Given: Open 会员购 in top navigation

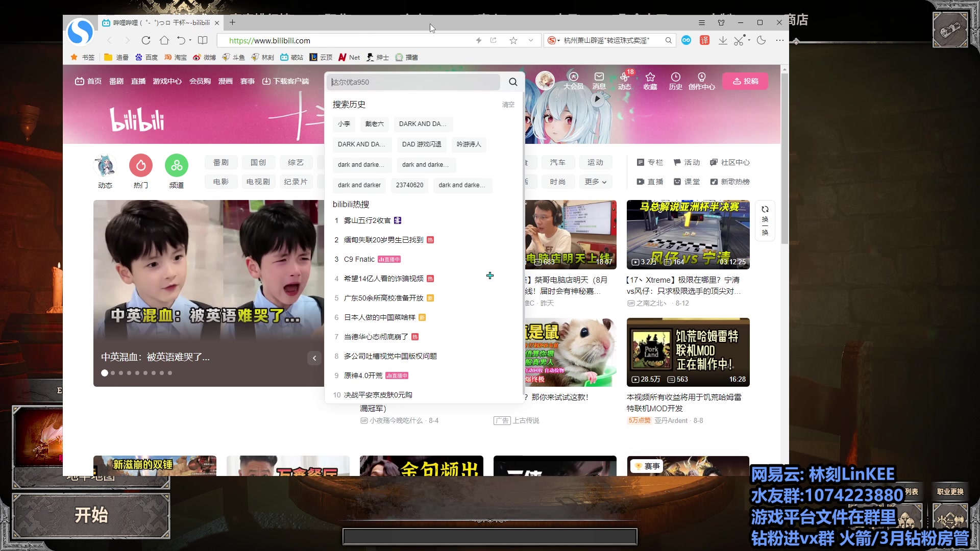Looking at the screenshot, I should tap(200, 81).
